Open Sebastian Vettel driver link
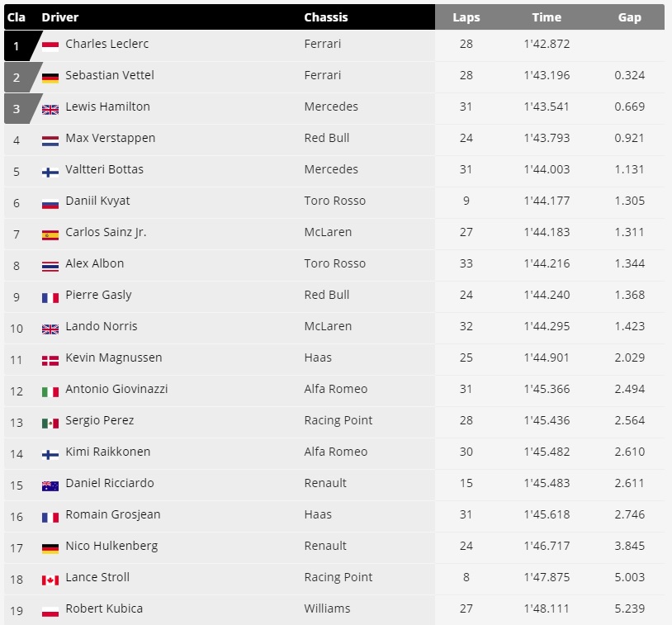This screenshot has height=625, width=672. [x=110, y=75]
